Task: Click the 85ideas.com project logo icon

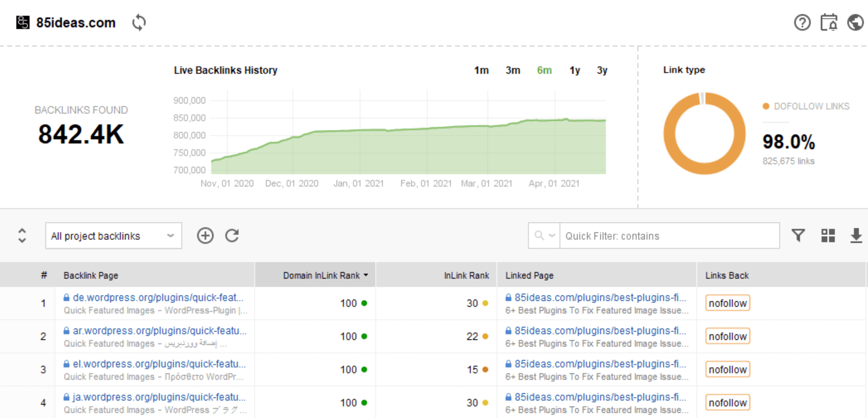Action: [23, 23]
